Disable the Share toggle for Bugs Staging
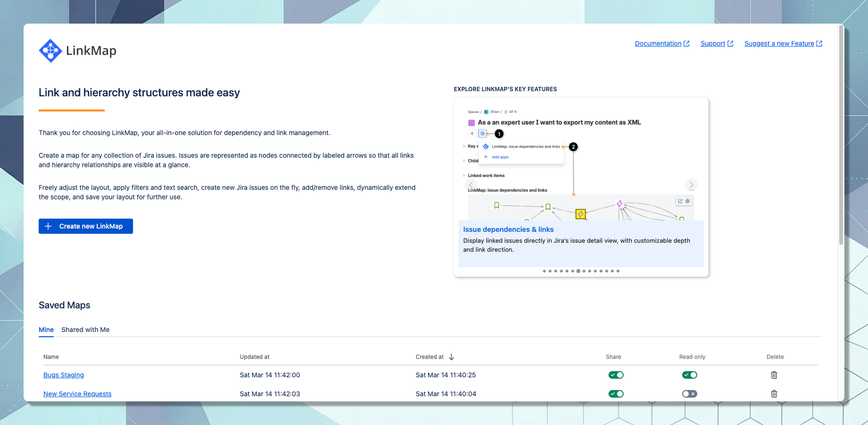Screen dimensions: 868x425 point(616,374)
